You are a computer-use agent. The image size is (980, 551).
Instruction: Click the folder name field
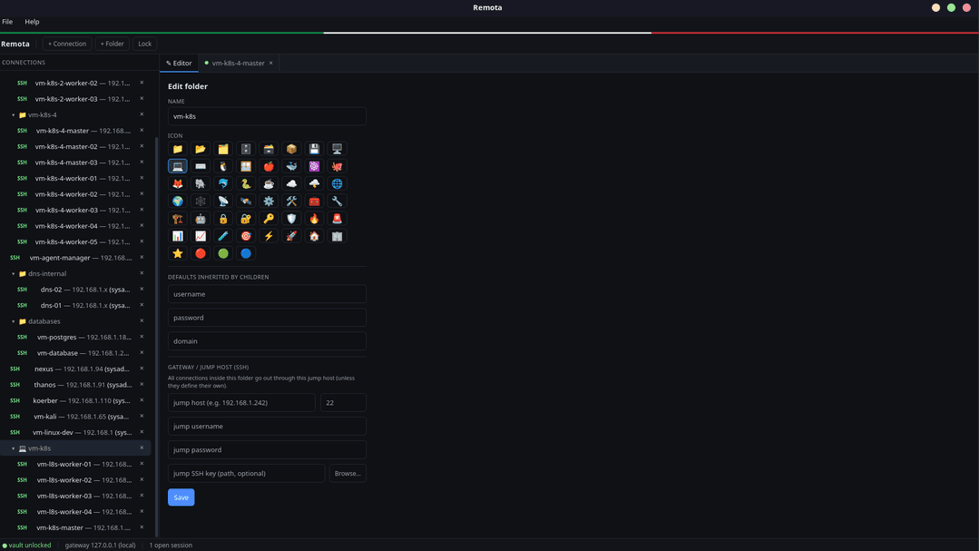pyautogui.click(x=267, y=116)
